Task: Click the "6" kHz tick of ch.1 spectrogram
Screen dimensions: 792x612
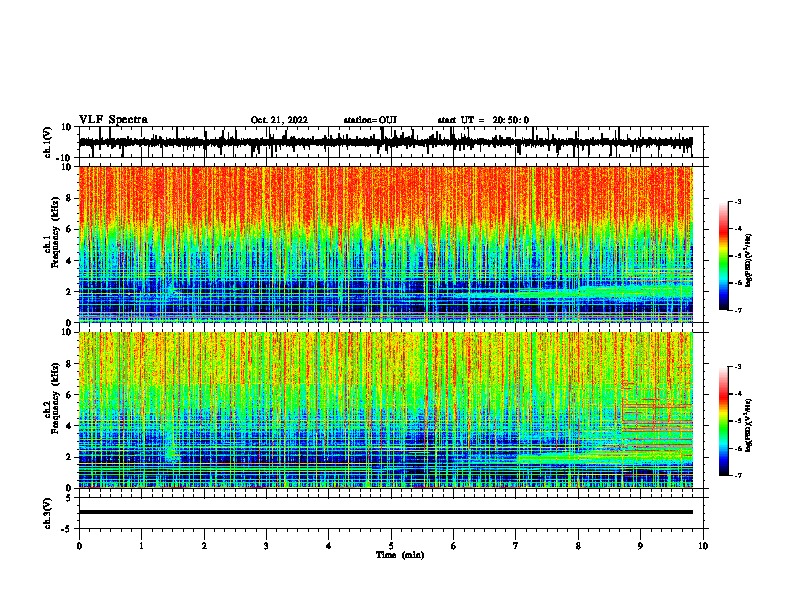Action: (x=69, y=229)
